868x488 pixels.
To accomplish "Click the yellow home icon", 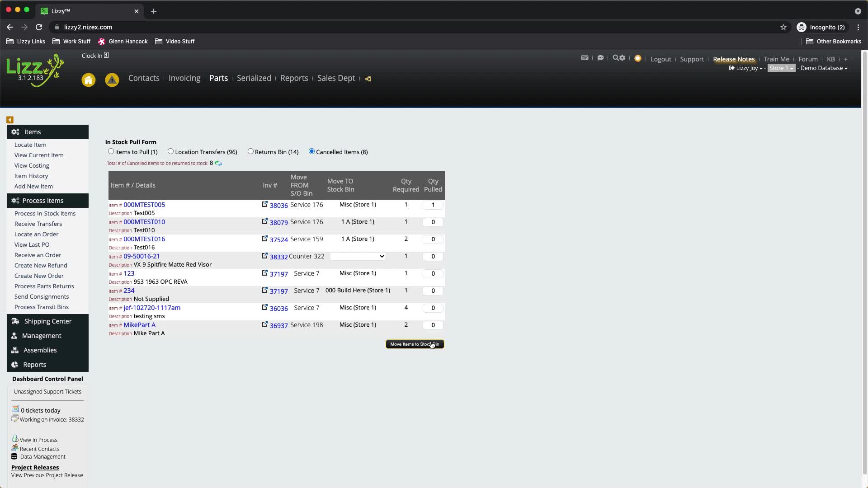I will click(x=89, y=80).
